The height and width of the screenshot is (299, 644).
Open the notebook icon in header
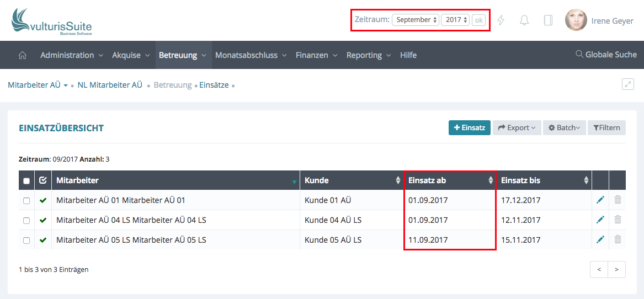(548, 20)
